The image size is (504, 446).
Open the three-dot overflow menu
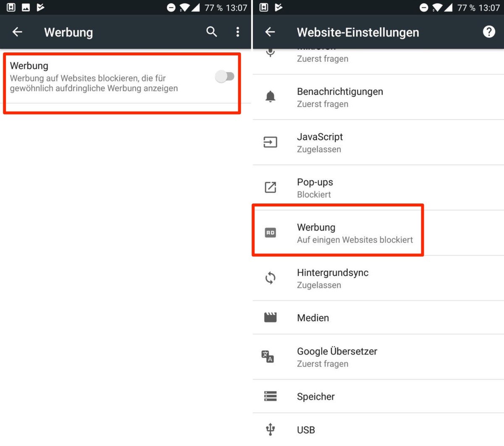coord(238,32)
